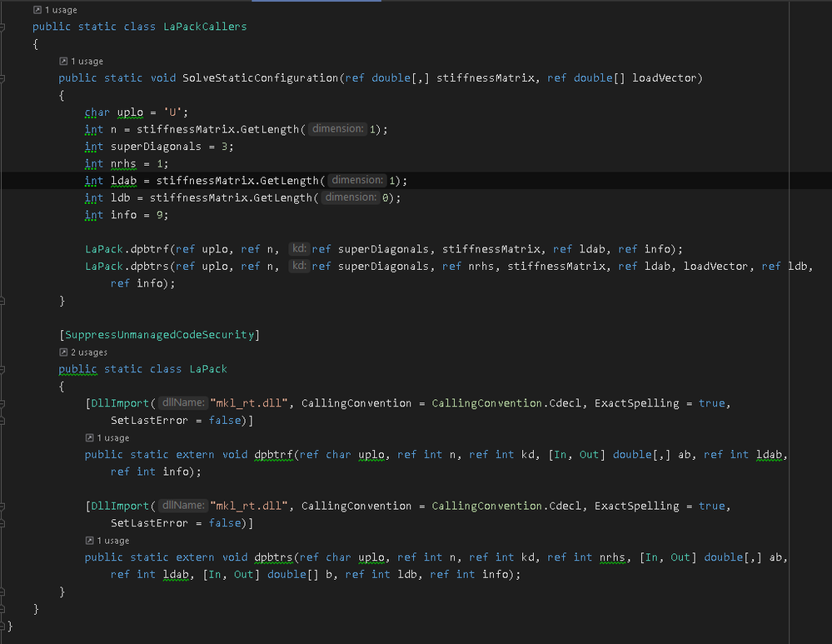Click dpbtrf in the LaPack.dpbtrf call

(x=150, y=249)
